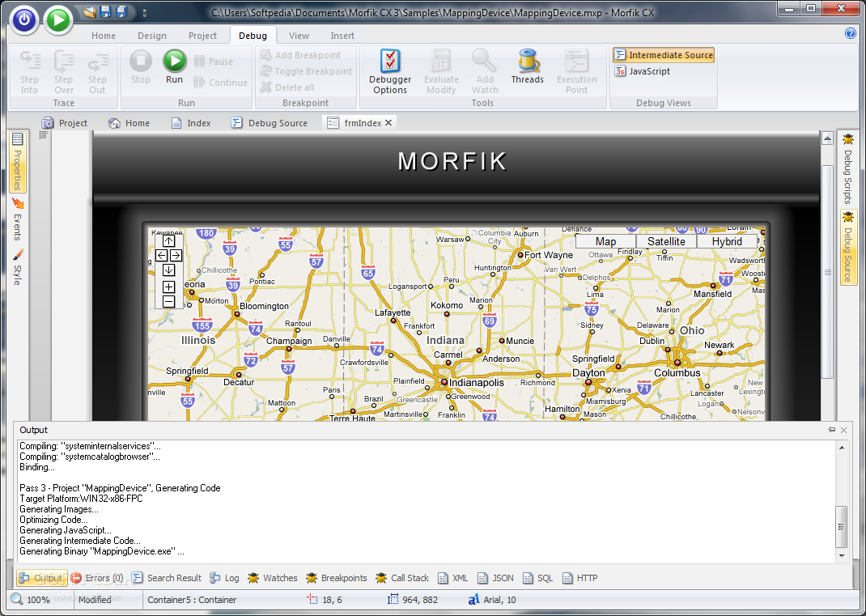Click the Output panel scrollbar thumb
This screenshot has width=866, height=616.
[841, 526]
